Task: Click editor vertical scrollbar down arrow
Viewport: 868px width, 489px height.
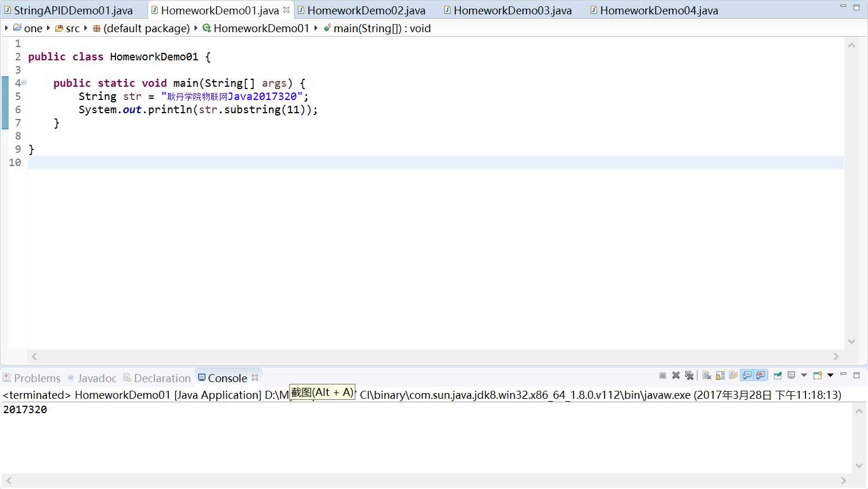Action: [x=852, y=341]
